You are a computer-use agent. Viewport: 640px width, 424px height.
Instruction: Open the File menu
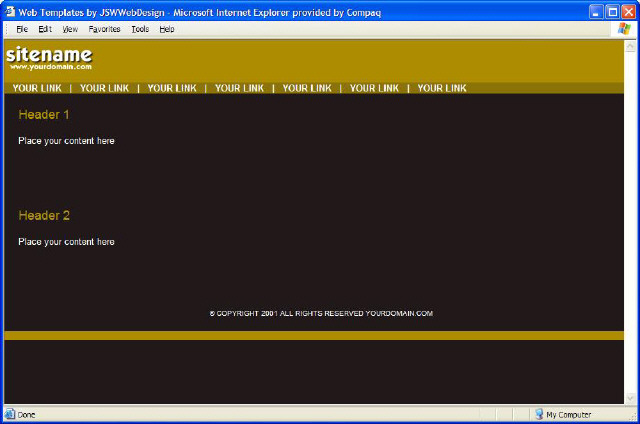click(x=22, y=29)
